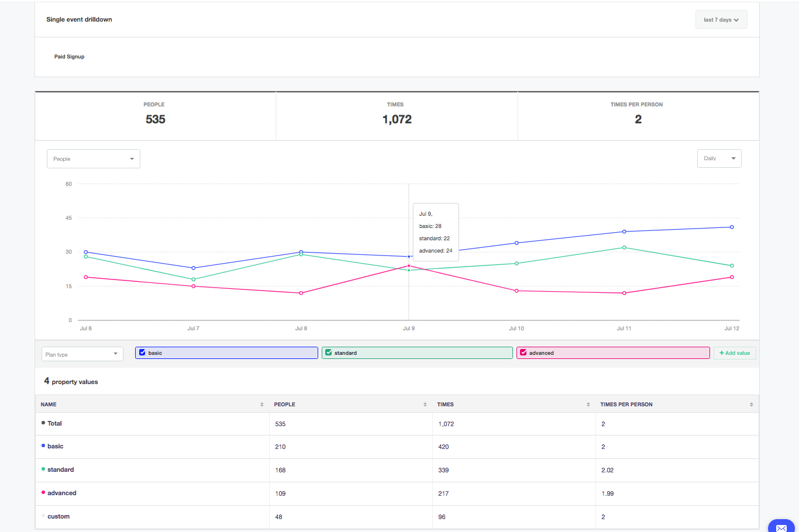The height and width of the screenshot is (532, 799).
Task: Open the 420 times link for basic
Action: click(x=443, y=446)
